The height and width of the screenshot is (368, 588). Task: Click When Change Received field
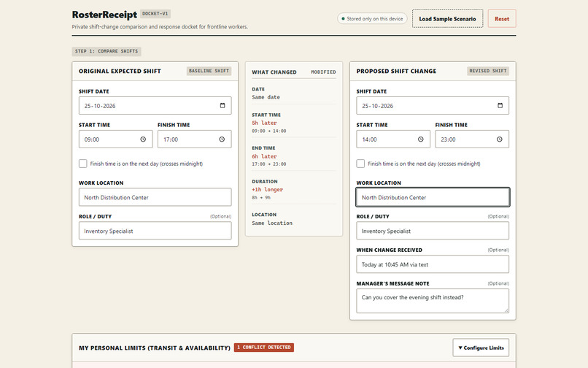coord(433,264)
